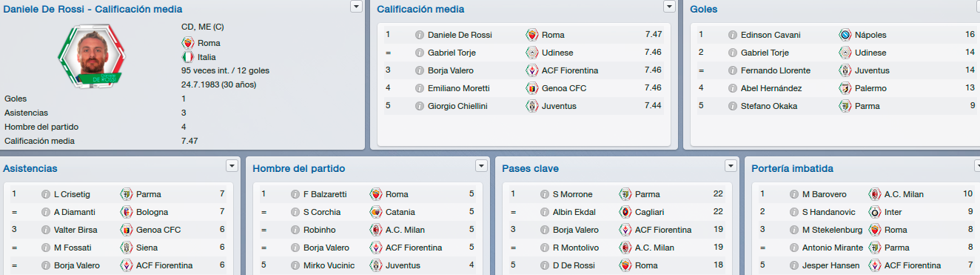Click the info icon beside Valter Birsa
Viewport: 980px width, 275px height.
[x=46, y=230]
